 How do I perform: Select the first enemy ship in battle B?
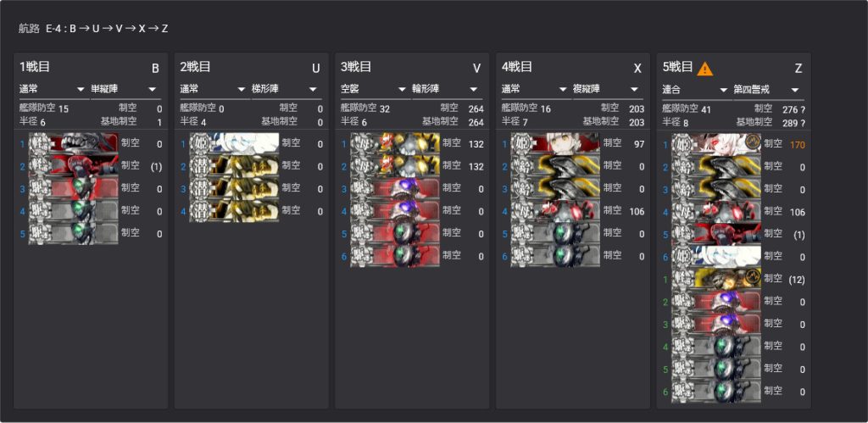[73, 143]
